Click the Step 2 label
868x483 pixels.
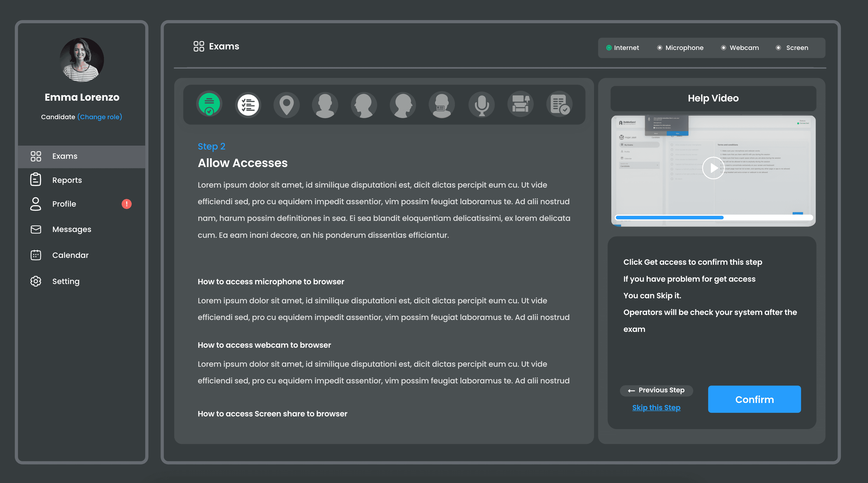tap(211, 146)
